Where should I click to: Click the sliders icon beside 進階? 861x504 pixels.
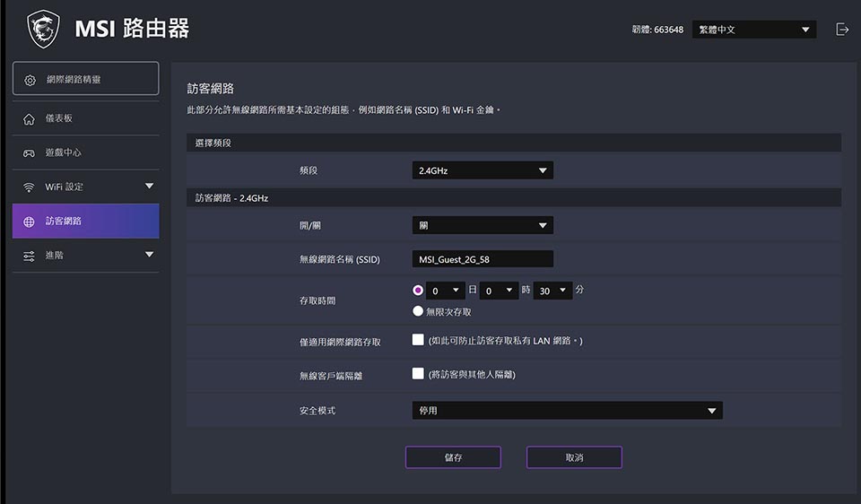29,256
